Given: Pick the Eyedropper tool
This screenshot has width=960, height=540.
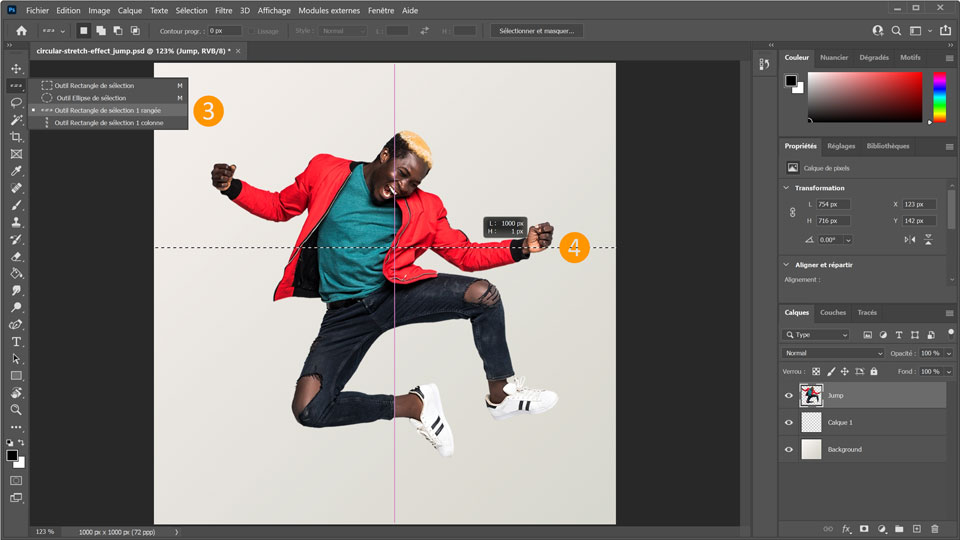Looking at the screenshot, I should (x=16, y=171).
